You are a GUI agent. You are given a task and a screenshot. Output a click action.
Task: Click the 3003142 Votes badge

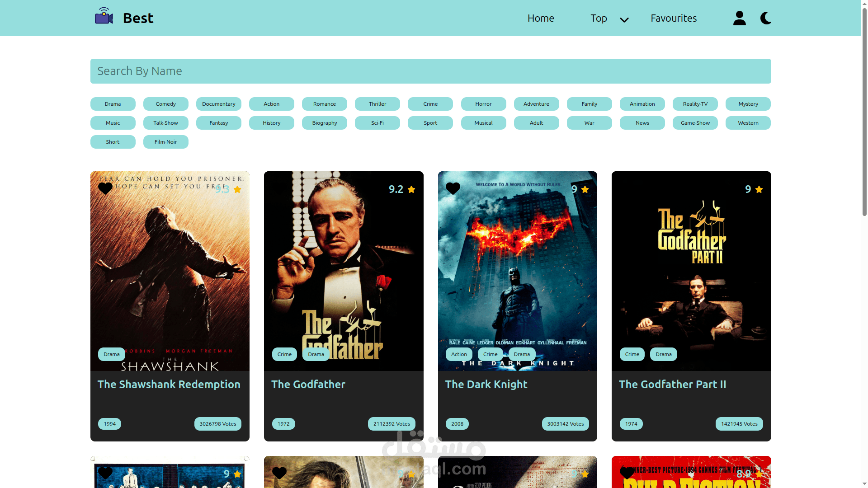pos(566,424)
